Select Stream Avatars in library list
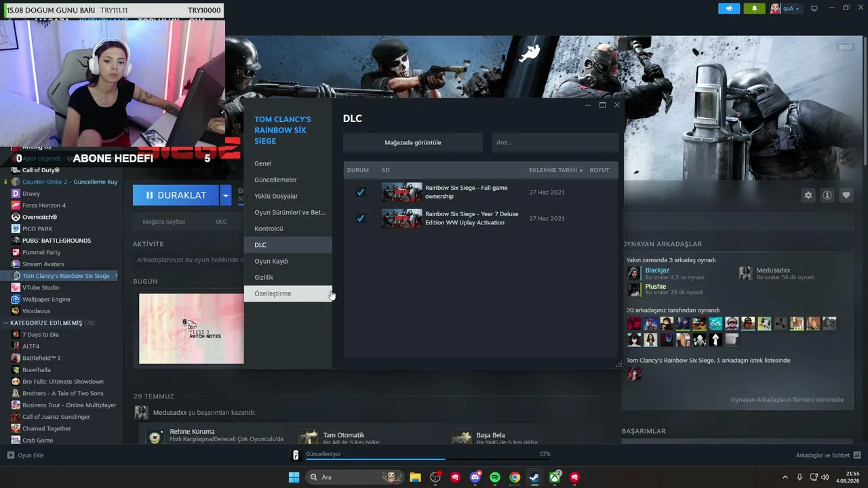This screenshot has width=868, height=488. point(43,264)
